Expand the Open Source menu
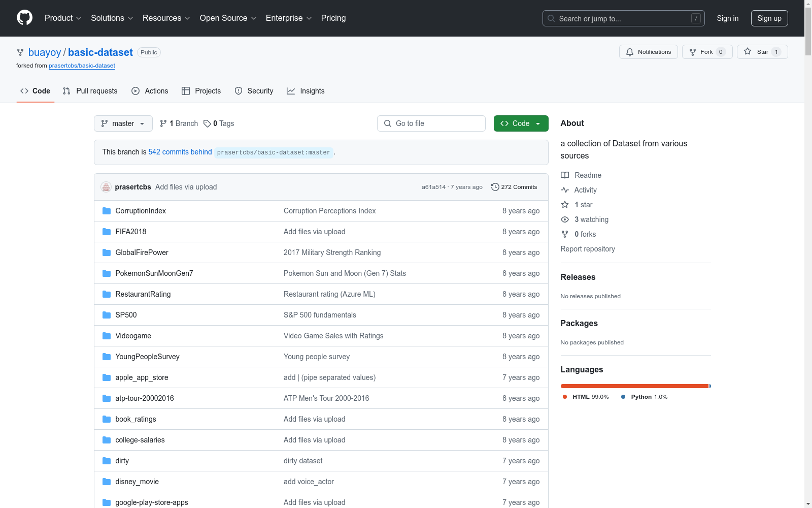Image resolution: width=812 pixels, height=508 pixels. point(228,18)
